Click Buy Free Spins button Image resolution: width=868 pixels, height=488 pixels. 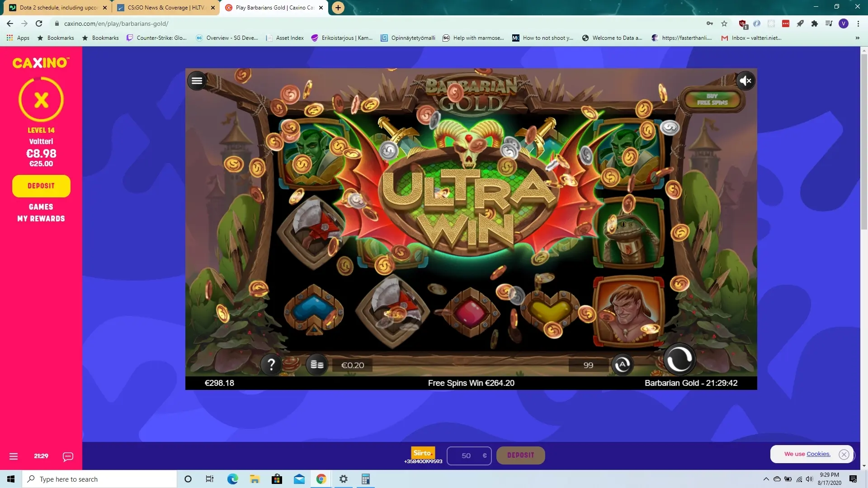click(712, 99)
